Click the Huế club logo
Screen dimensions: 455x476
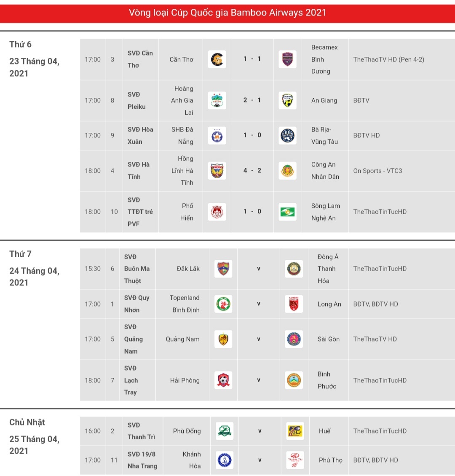click(295, 431)
